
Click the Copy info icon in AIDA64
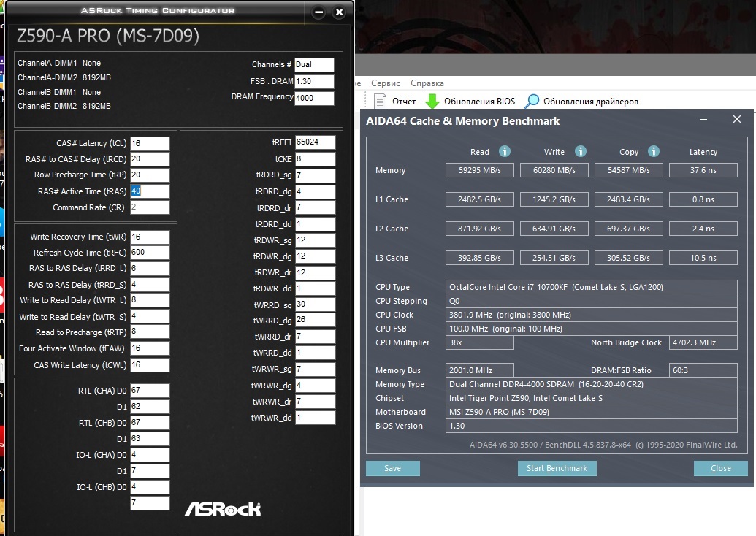coord(653,151)
